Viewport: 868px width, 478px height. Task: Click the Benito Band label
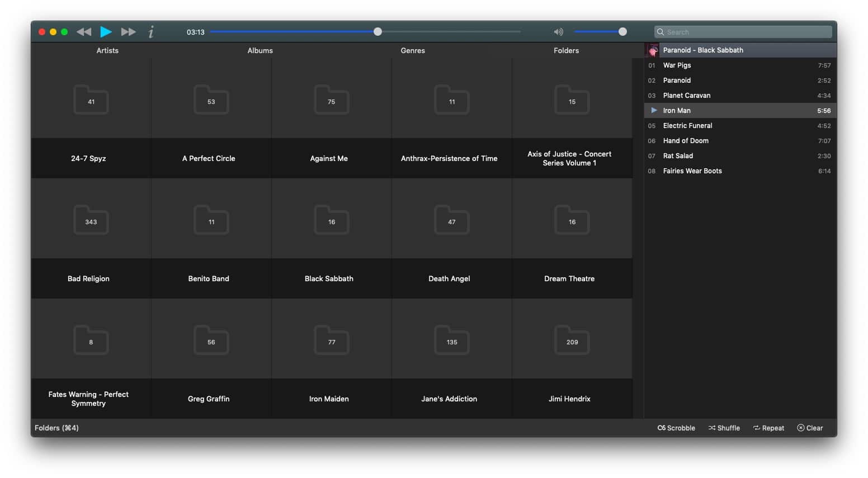(x=209, y=278)
